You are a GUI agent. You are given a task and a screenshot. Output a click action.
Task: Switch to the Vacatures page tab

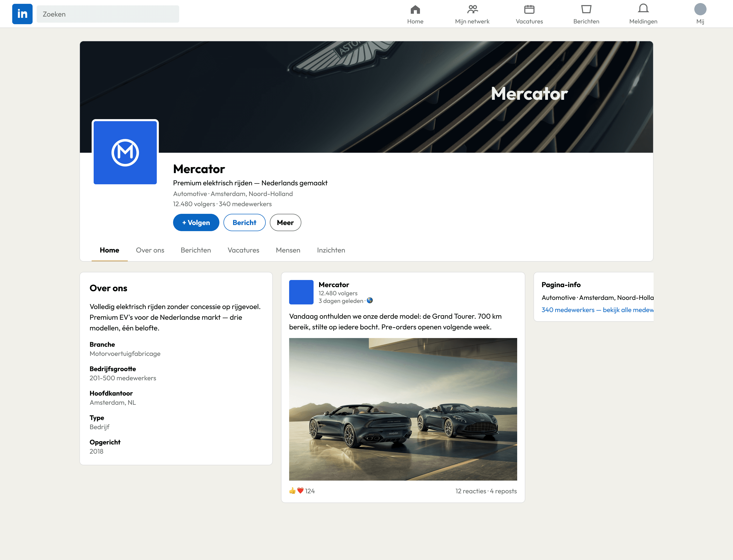point(243,250)
